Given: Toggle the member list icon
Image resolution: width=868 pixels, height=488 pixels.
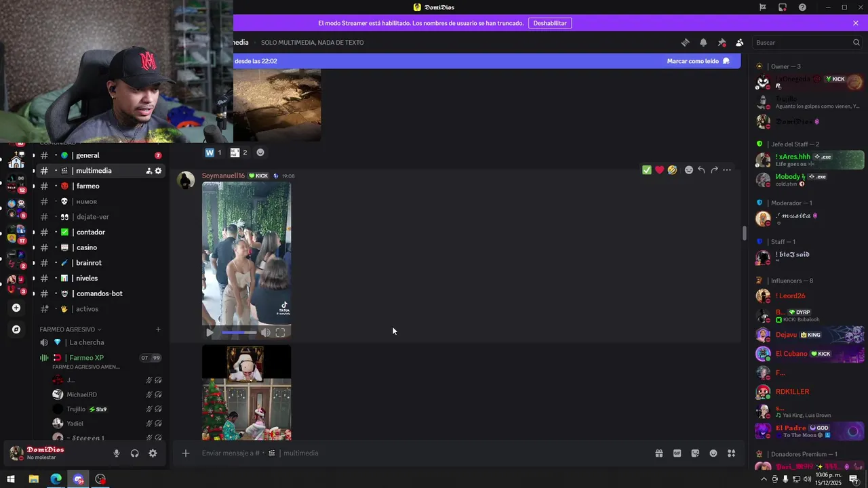Looking at the screenshot, I should coord(739,42).
